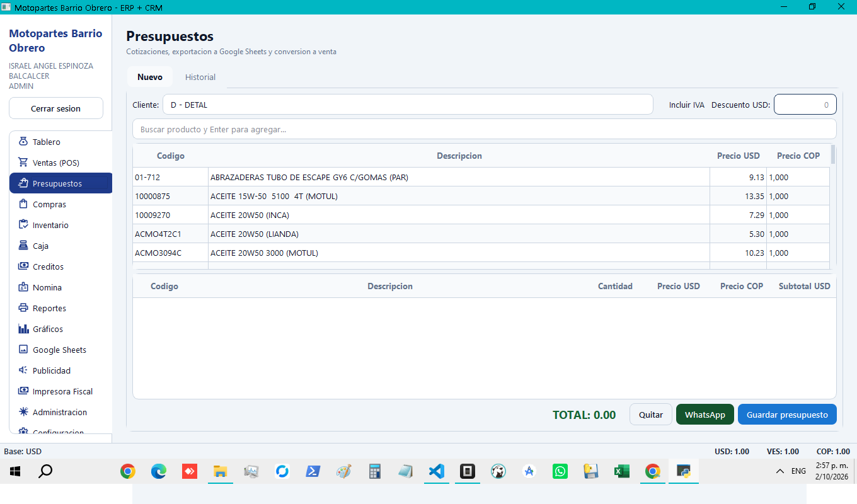
Task: Click the Subtotal USD column header
Action: click(804, 286)
